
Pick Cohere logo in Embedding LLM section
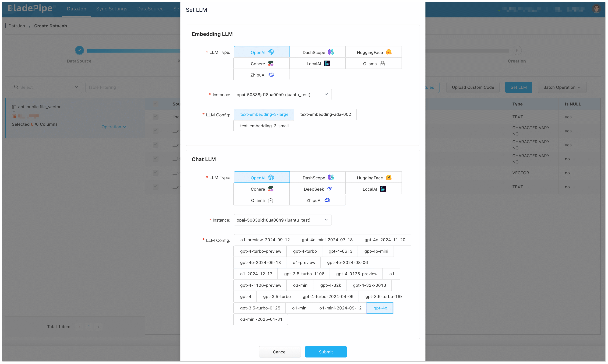[x=271, y=63]
